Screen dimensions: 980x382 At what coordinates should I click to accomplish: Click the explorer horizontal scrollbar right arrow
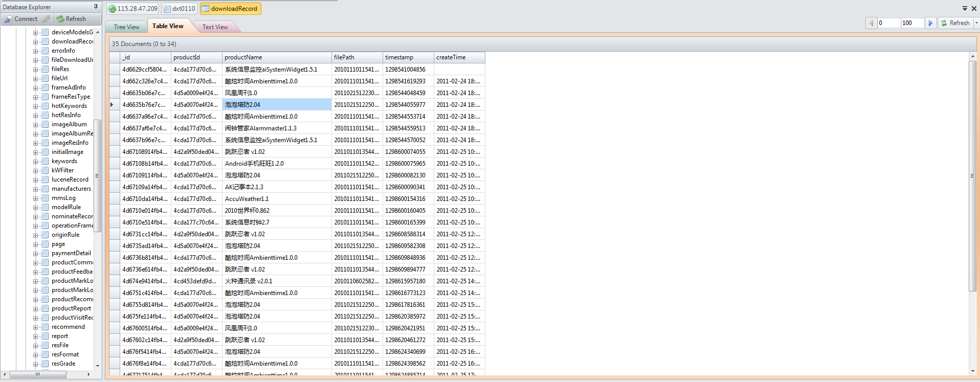(88, 374)
